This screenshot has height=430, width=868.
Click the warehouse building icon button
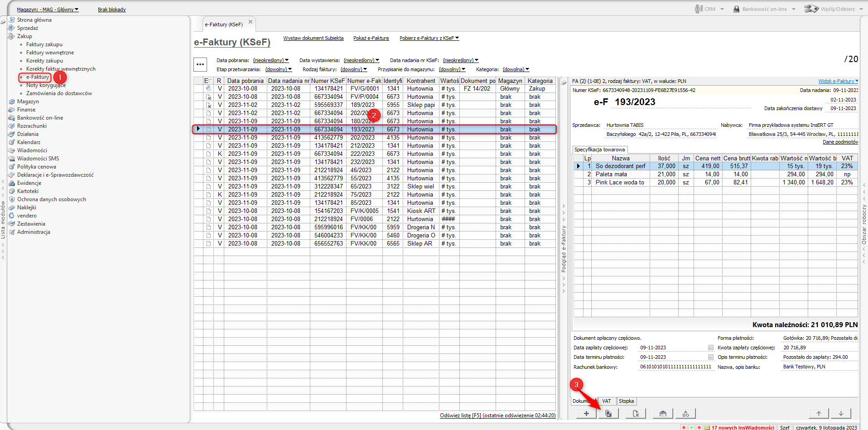663,413
